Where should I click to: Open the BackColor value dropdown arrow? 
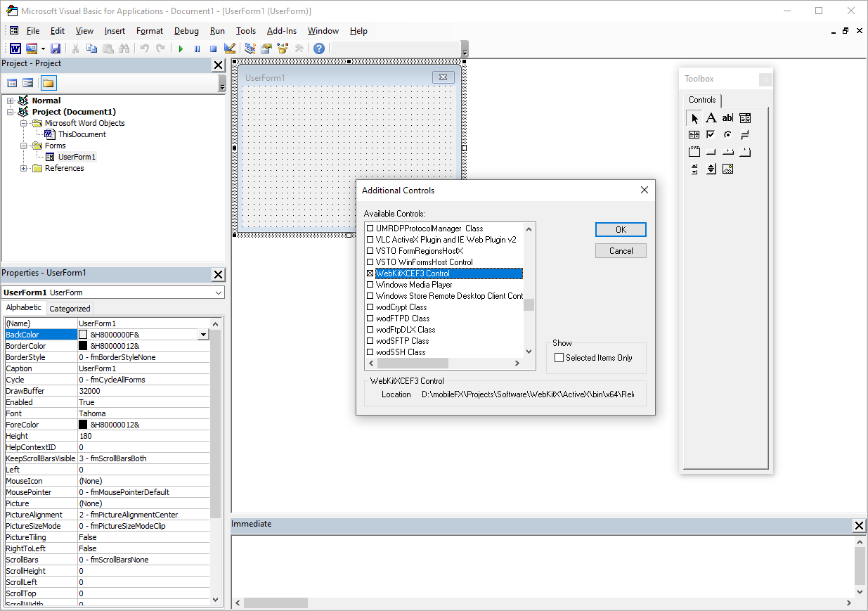coord(203,335)
